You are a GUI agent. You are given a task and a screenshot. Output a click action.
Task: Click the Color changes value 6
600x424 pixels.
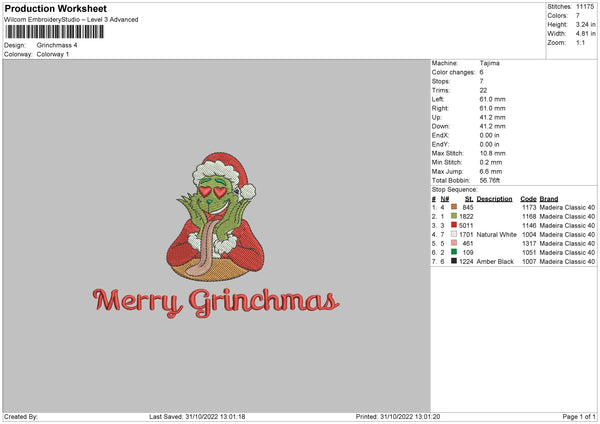tap(481, 72)
